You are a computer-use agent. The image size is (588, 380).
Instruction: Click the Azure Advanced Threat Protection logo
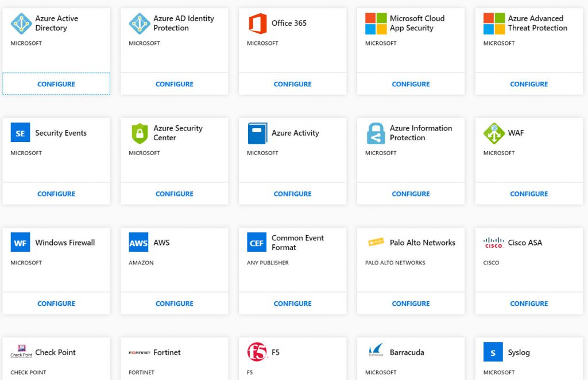coord(494,23)
